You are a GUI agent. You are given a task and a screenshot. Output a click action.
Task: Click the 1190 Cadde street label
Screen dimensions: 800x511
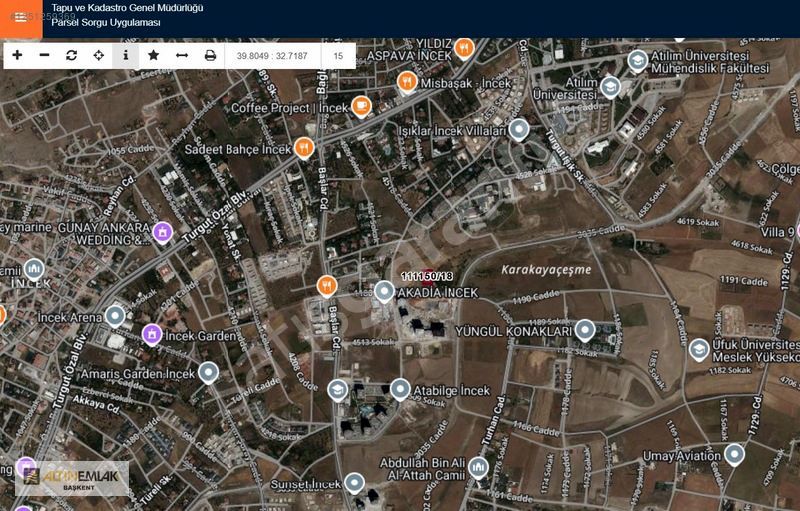pos(536,297)
